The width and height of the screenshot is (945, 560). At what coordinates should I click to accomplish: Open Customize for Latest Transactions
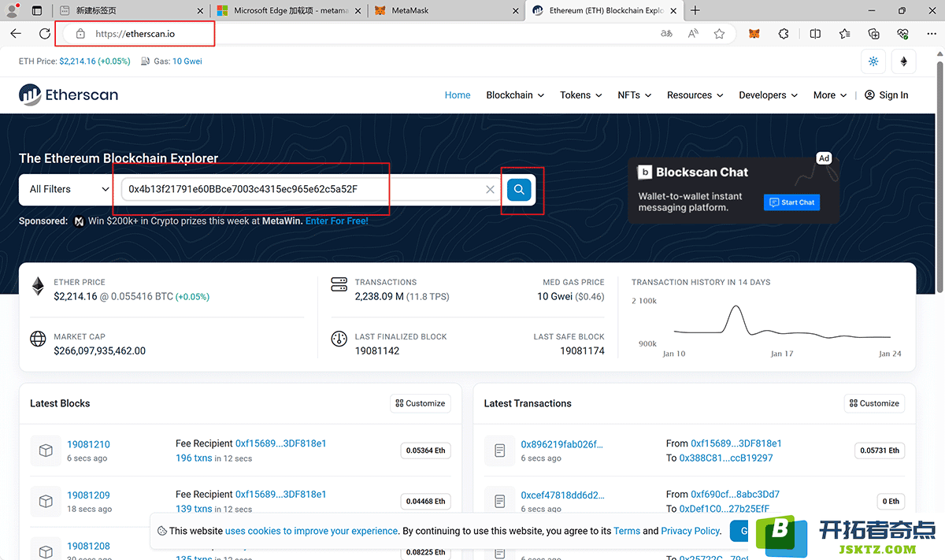[x=874, y=403]
